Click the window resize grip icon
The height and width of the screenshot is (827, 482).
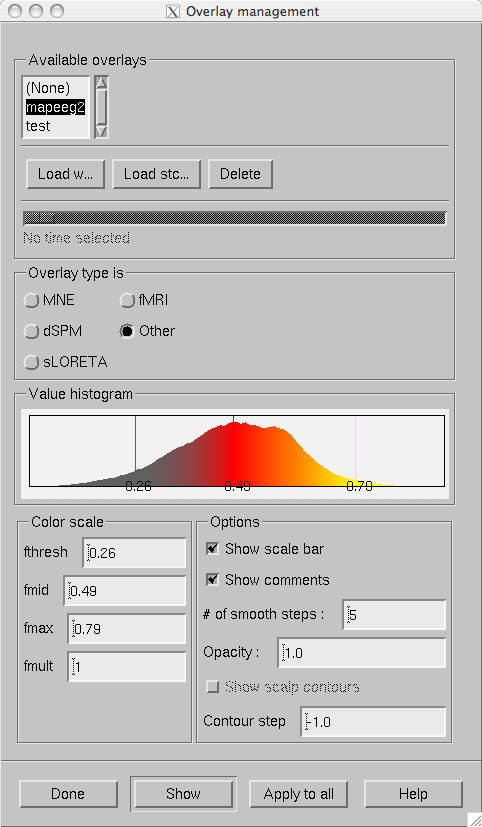475,819
